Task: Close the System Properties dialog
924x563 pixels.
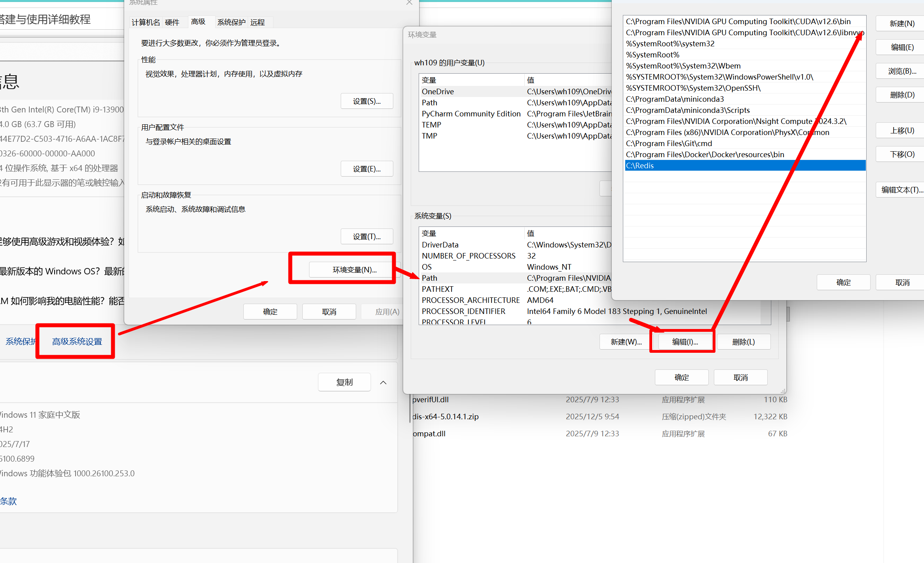Action: 409,3
